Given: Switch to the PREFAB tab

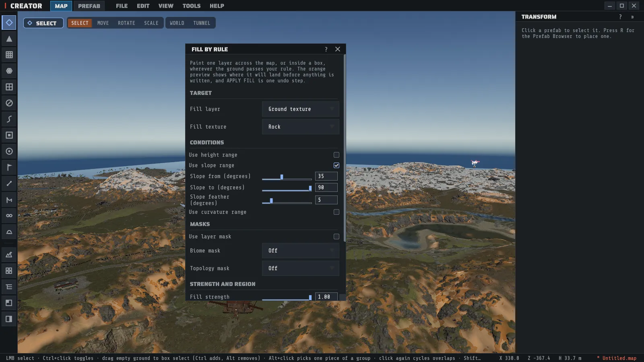Looking at the screenshot, I should 89,6.
